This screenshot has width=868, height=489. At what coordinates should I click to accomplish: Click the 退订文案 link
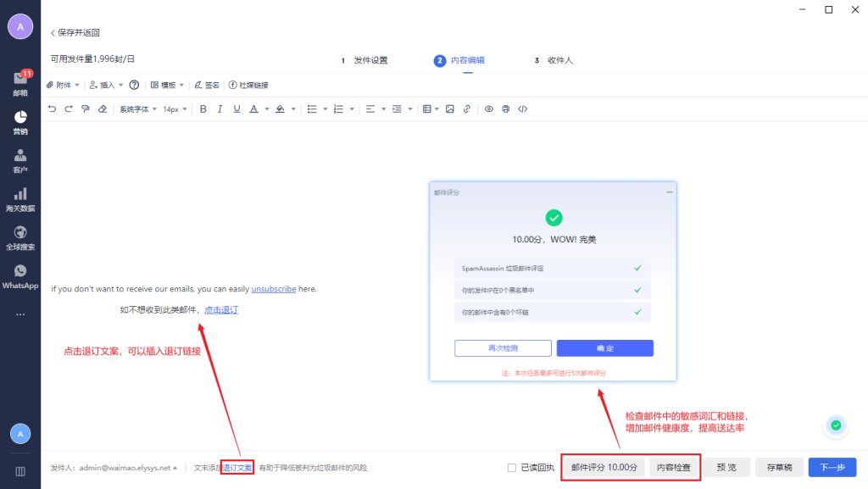pos(237,468)
